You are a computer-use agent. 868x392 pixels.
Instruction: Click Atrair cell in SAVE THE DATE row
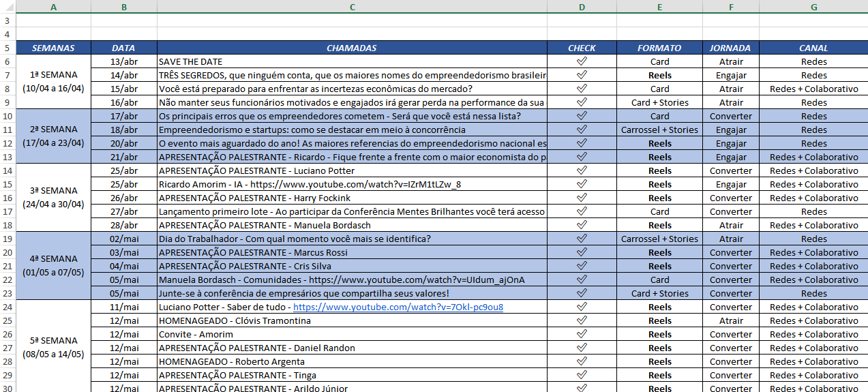tap(730, 61)
